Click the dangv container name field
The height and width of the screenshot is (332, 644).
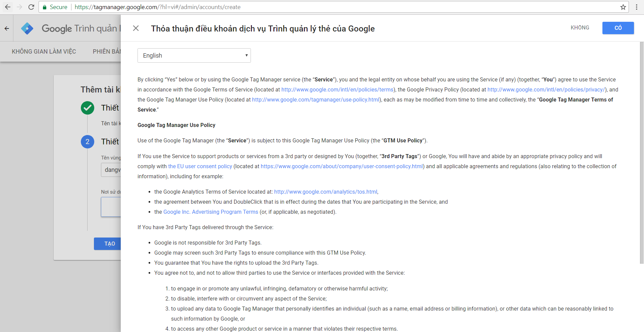coord(111,170)
